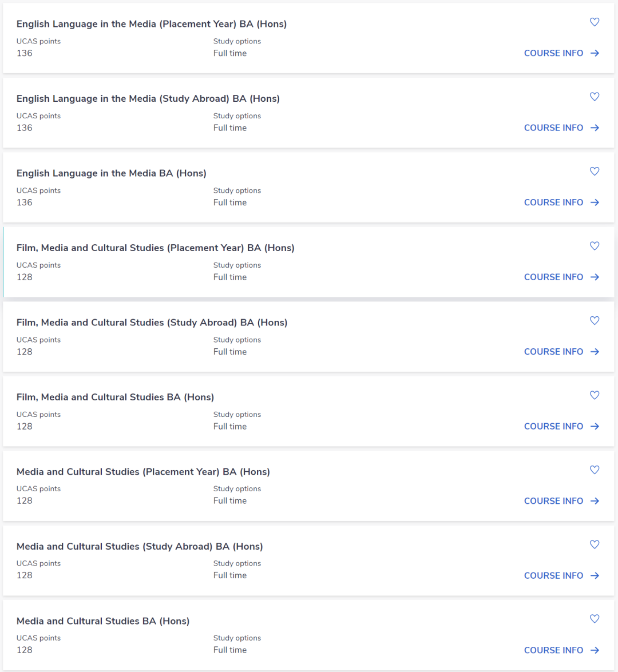Open Course Info for Media and Cultural Studies BA
The width and height of the screenshot is (618, 672).
(561, 650)
